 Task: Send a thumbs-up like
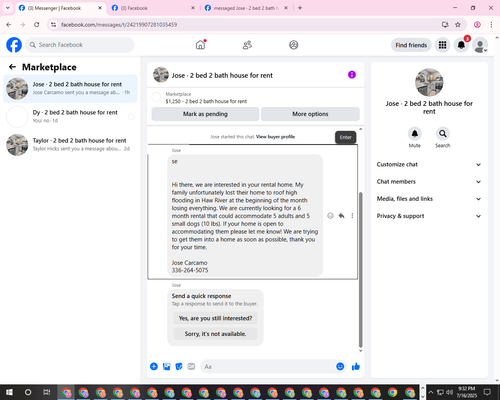click(x=356, y=367)
